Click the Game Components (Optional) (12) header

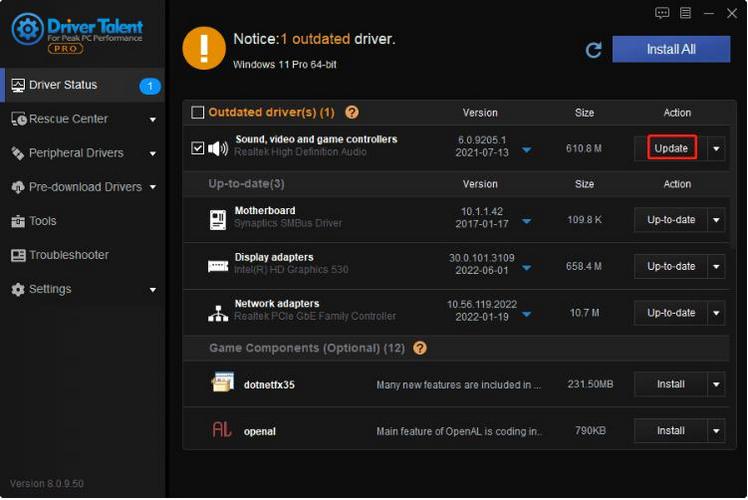tap(307, 348)
